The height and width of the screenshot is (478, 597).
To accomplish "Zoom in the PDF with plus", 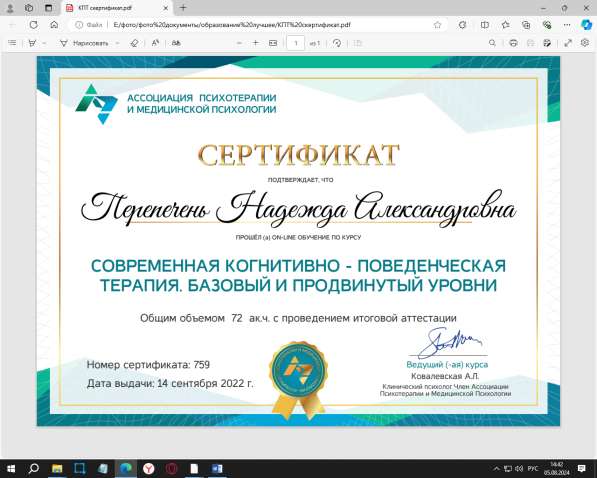I will click(x=256, y=43).
